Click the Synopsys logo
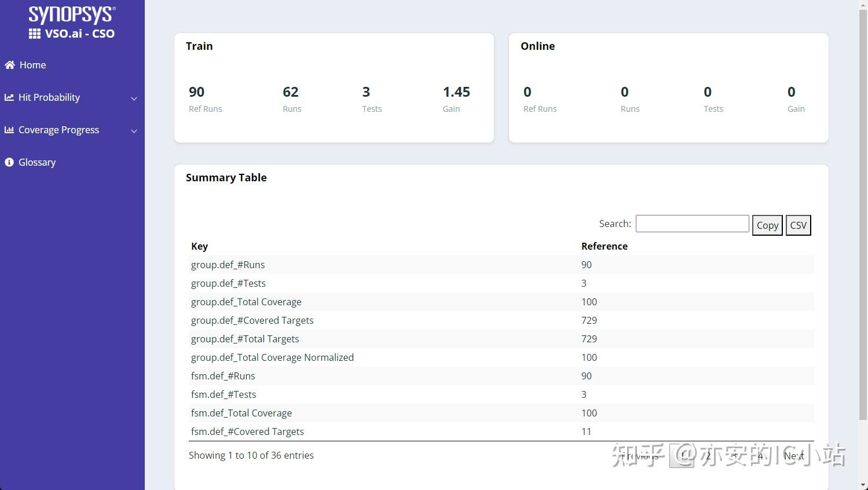Viewport: 868px width, 490px height. pos(72,14)
